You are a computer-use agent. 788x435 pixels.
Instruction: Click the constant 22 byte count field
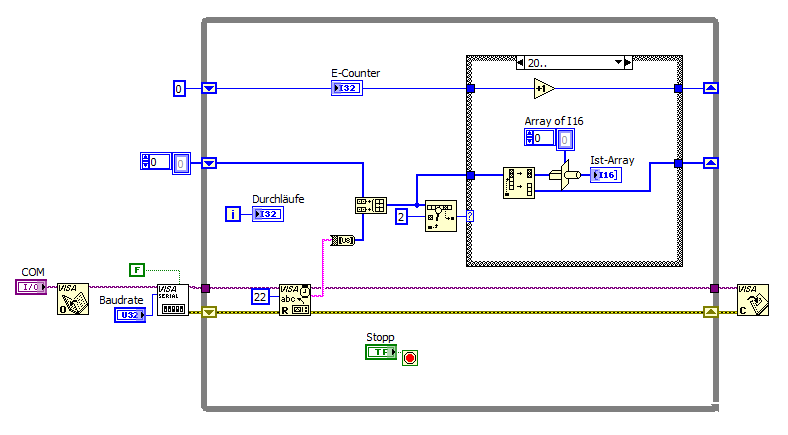[x=260, y=296]
